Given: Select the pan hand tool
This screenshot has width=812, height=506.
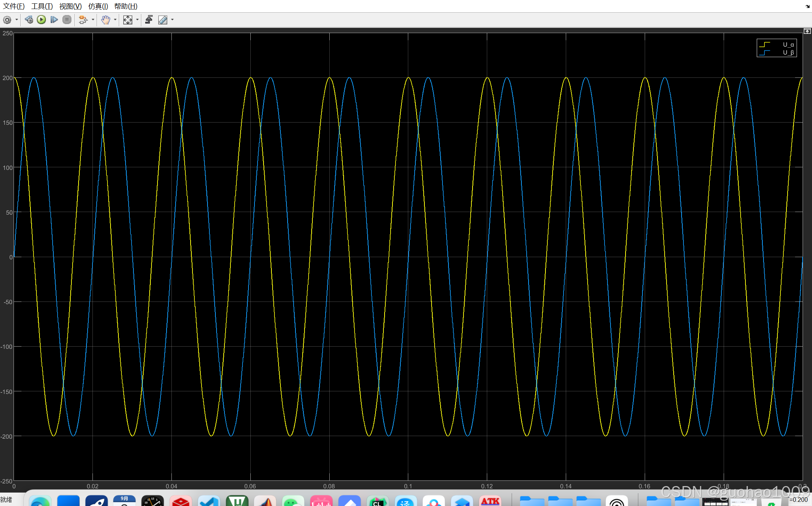Looking at the screenshot, I should pyautogui.click(x=106, y=20).
